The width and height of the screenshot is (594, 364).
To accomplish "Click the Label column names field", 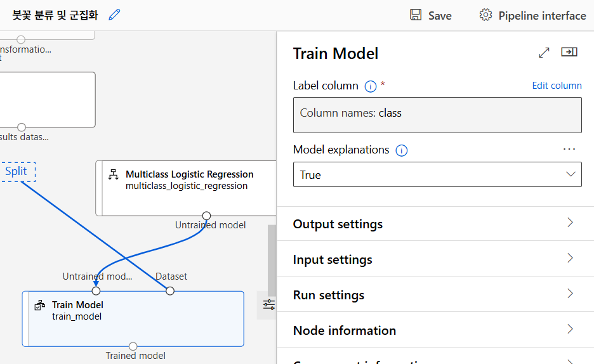I will 437,114.
